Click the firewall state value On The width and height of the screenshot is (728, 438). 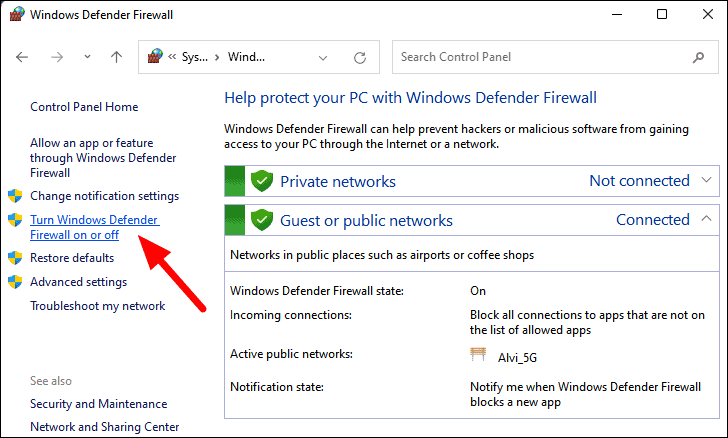tap(478, 291)
